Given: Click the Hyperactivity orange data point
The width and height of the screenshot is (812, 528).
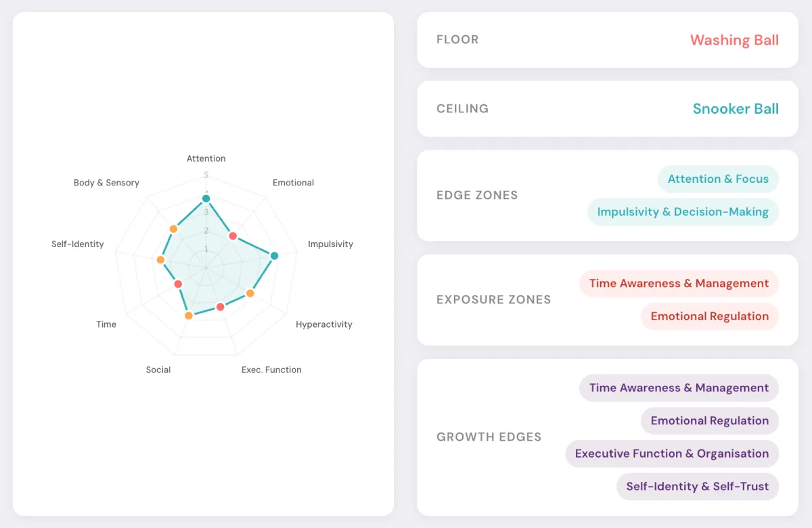Looking at the screenshot, I should (x=250, y=294).
